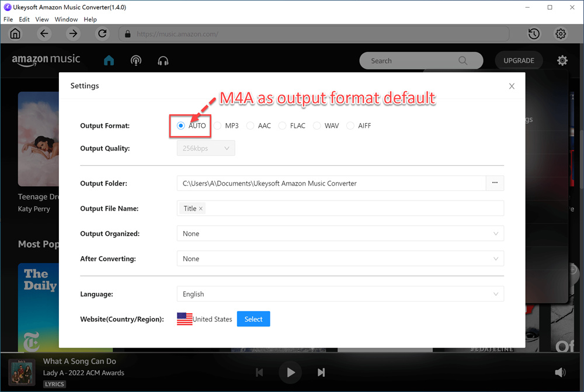Click the now playing album art
584x392 pixels.
coord(22,372)
